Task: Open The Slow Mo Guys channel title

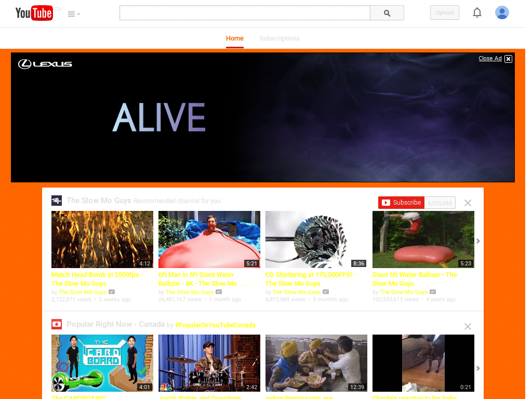Action: 99,201
